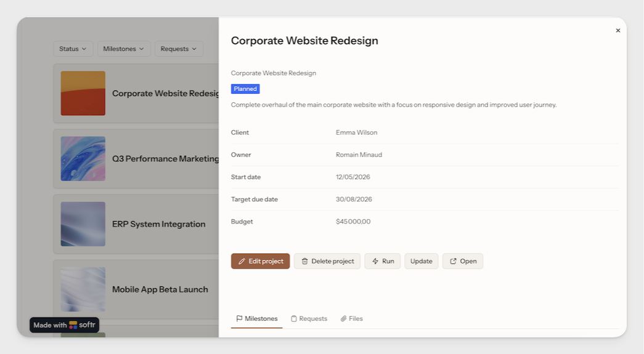Click the budget value $45000,00
This screenshot has width=644, height=354.
(x=353, y=222)
